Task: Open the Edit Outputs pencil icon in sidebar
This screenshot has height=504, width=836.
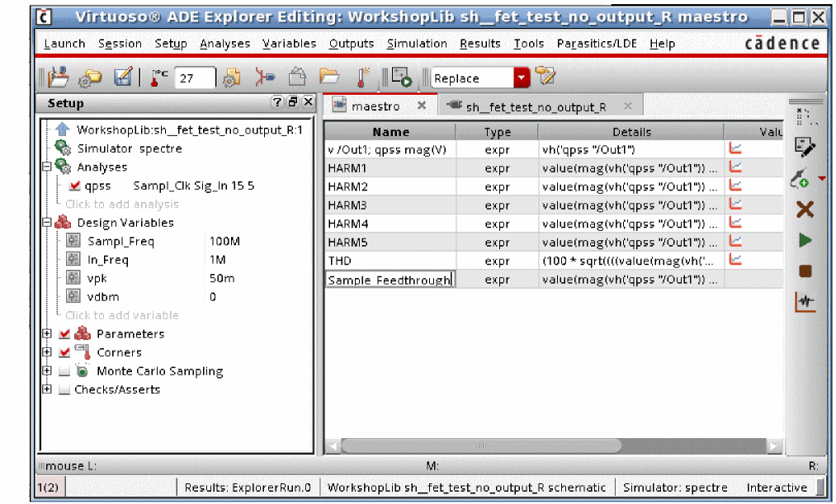Action: click(x=805, y=147)
